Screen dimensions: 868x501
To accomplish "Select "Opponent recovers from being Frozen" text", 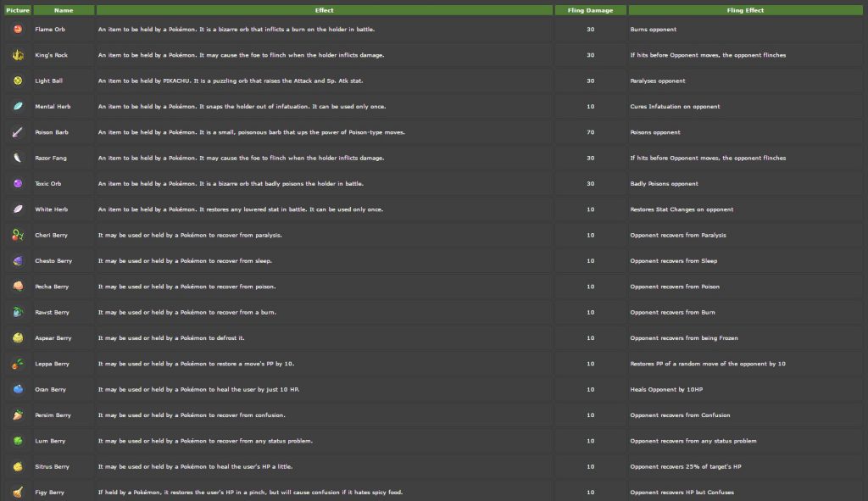I will pos(684,338).
